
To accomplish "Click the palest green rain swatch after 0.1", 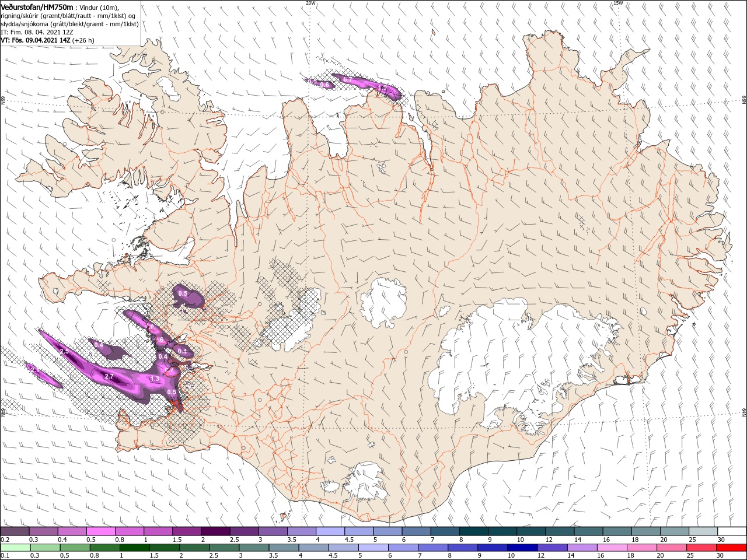I will pos(15,547).
